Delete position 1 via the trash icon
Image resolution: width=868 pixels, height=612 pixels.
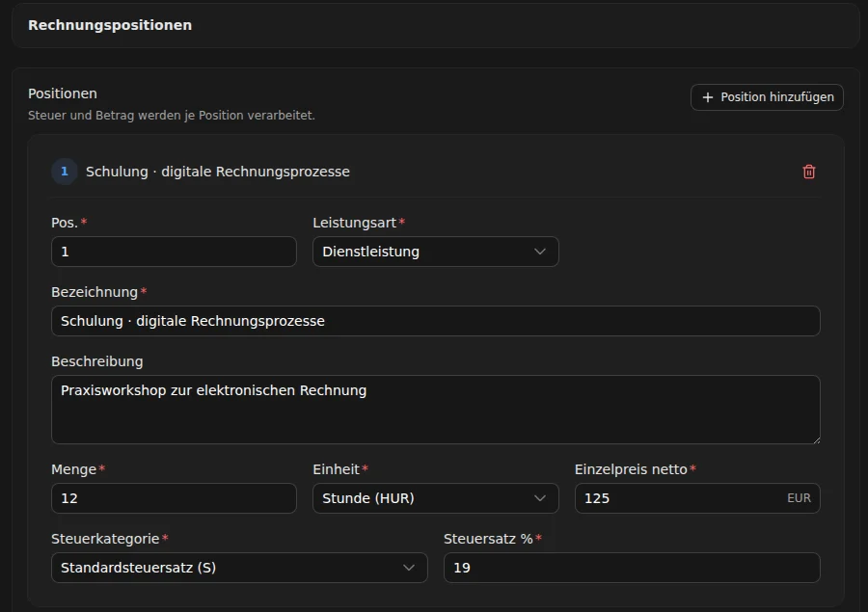coord(809,172)
